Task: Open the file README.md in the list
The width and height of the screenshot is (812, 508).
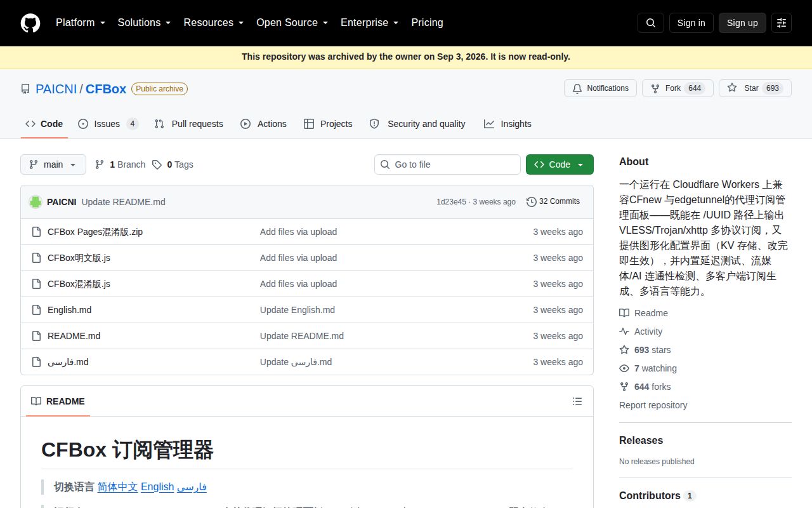Action: (x=74, y=336)
